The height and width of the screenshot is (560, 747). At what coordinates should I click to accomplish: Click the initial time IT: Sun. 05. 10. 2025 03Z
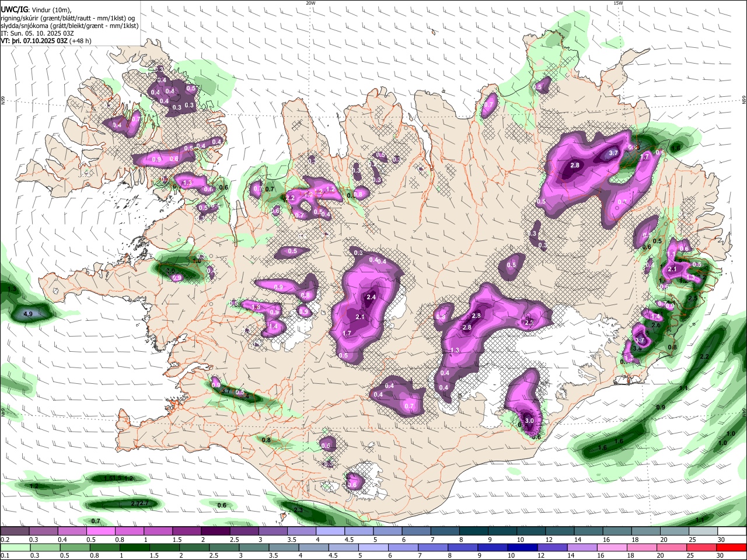[37, 33]
